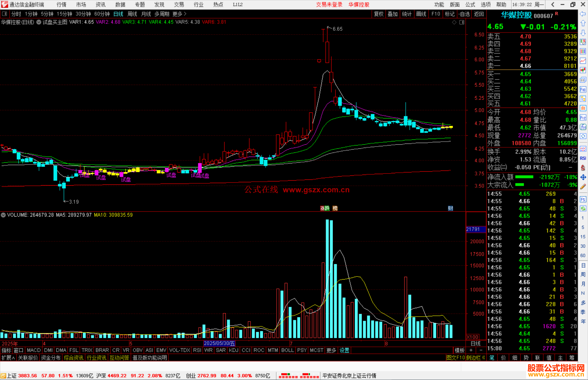Click the down arrow icon in right sidebar
This screenshot has height=380, width=588.
click(583, 33)
